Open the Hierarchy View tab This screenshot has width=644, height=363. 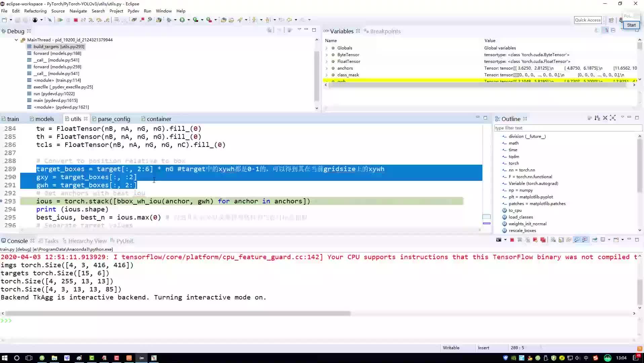tap(84, 241)
